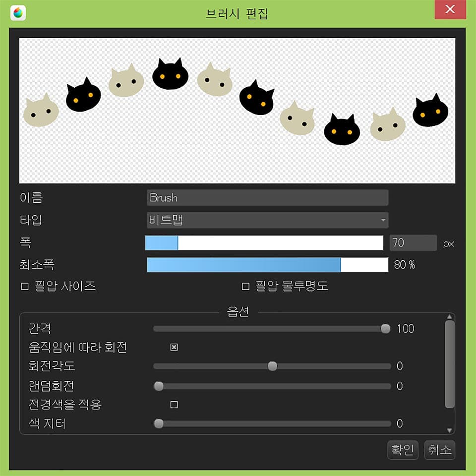476x476 pixels.
Task: Click the 폭 value field showing 70
Action: [413, 242]
